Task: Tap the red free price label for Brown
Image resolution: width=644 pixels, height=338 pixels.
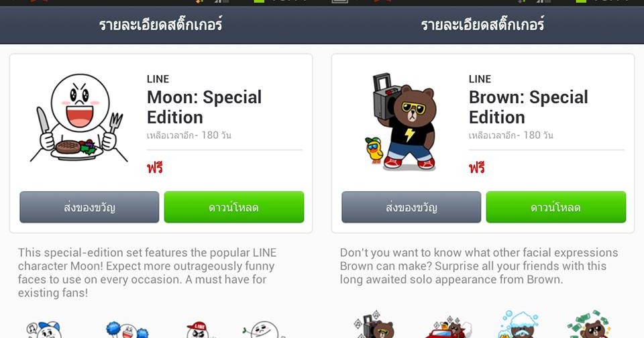Action: tap(477, 168)
